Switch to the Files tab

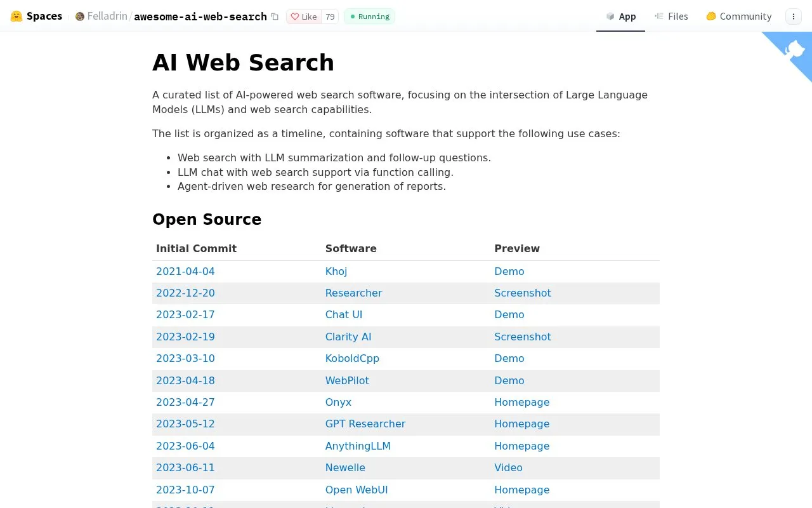coord(671,17)
